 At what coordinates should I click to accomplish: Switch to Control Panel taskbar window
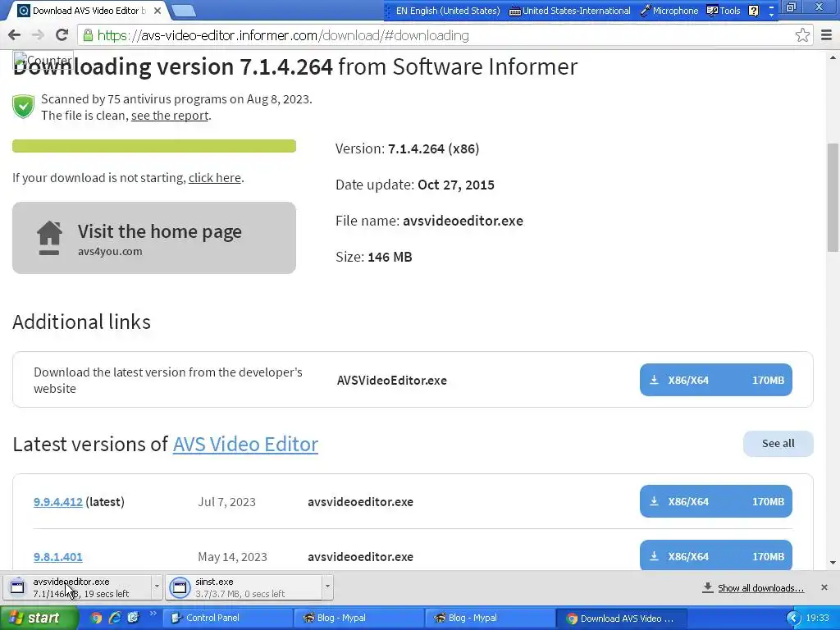(227, 619)
